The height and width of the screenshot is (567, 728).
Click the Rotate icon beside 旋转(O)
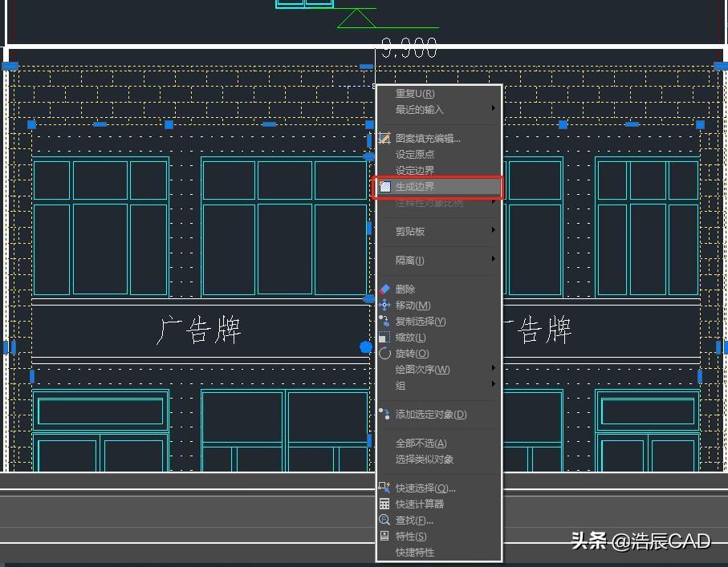384,353
